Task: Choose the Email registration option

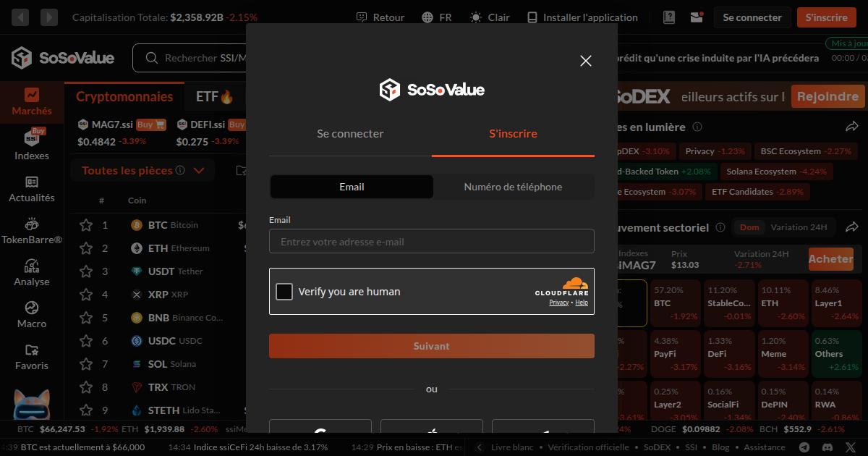Action: point(352,187)
